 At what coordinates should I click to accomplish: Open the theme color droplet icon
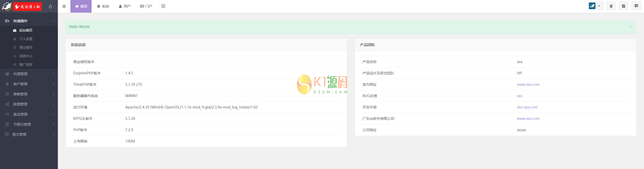[x=50, y=7]
